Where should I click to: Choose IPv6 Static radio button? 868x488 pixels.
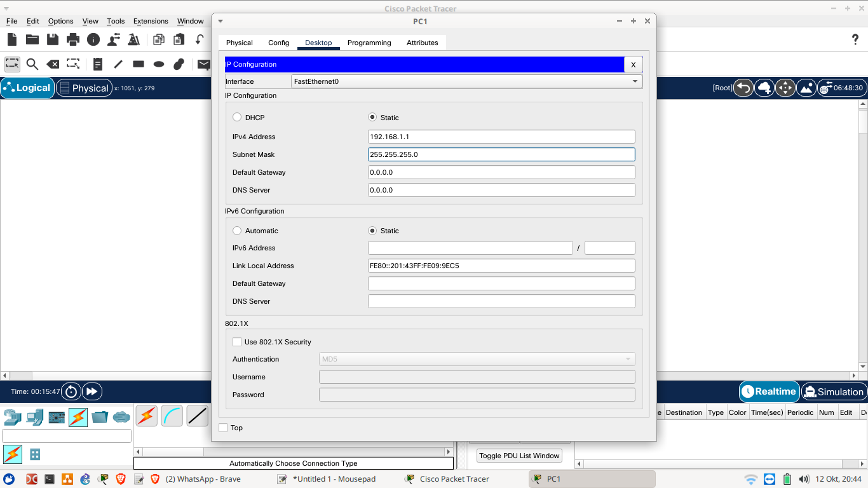pos(372,231)
